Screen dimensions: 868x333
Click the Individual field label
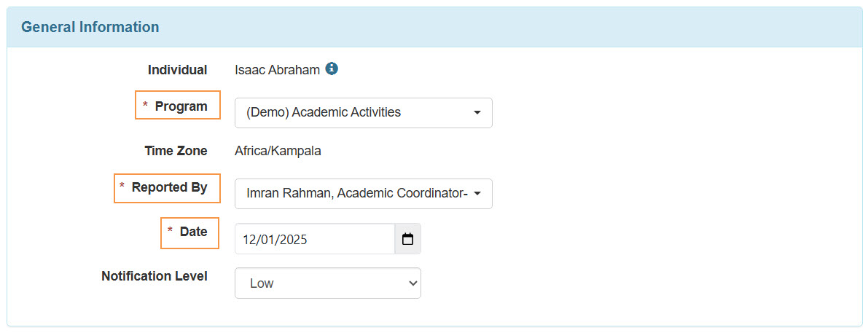(x=178, y=70)
